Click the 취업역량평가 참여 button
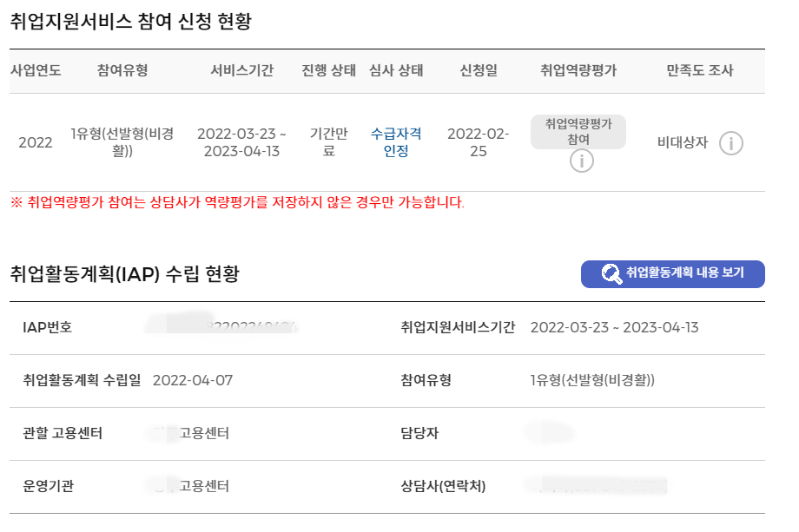Image resolution: width=799 pixels, height=532 pixels. (x=578, y=131)
